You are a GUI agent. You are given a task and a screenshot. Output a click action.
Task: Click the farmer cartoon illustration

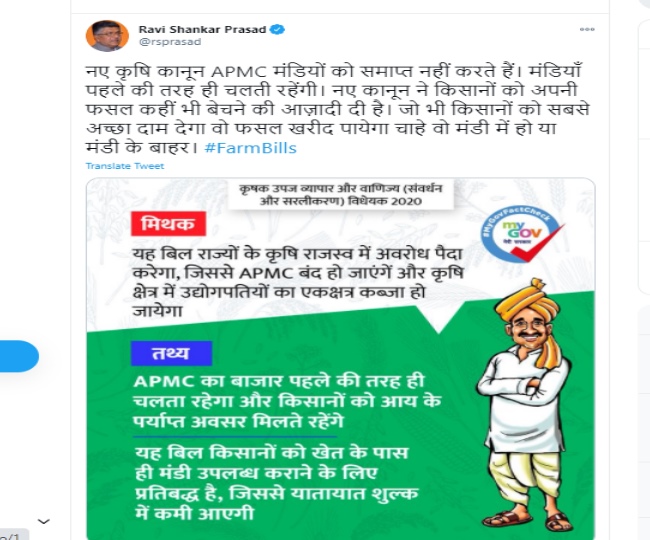(x=526, y=406)
